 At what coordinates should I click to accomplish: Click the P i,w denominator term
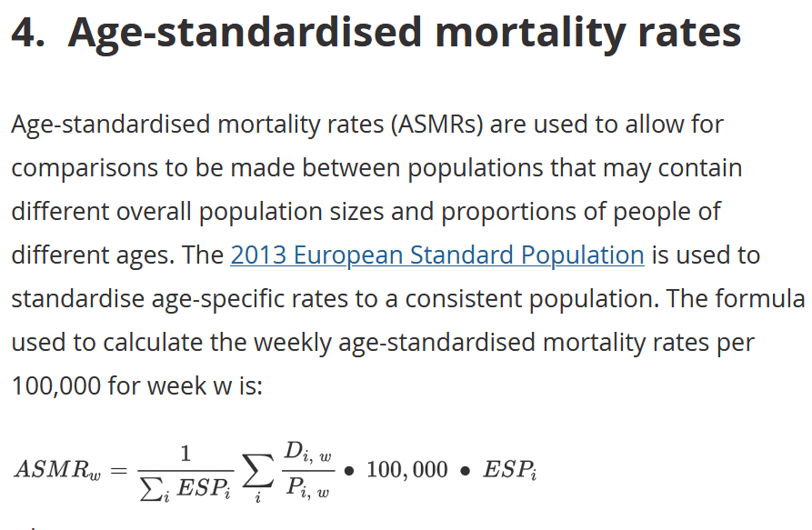click(x=307, y=488)
